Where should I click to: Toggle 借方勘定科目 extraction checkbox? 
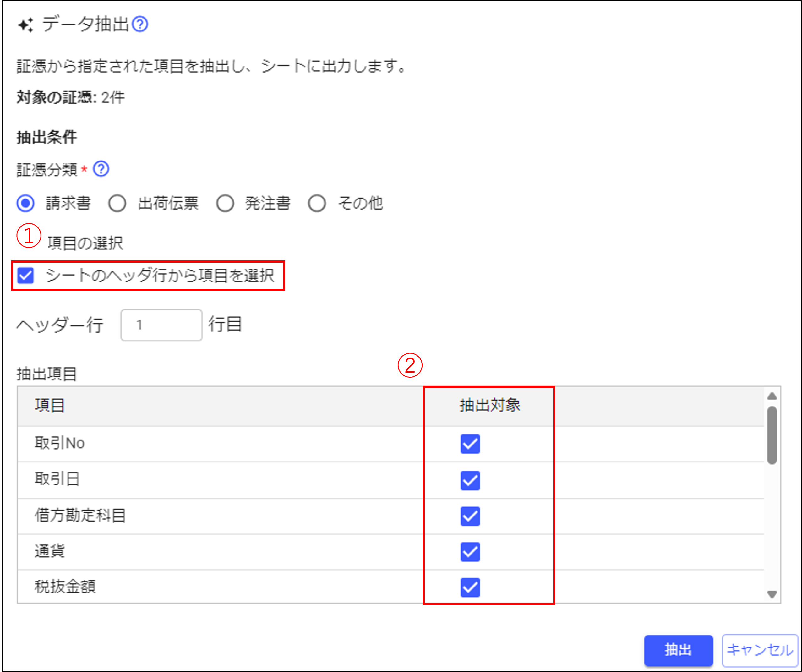pos(470,516)
